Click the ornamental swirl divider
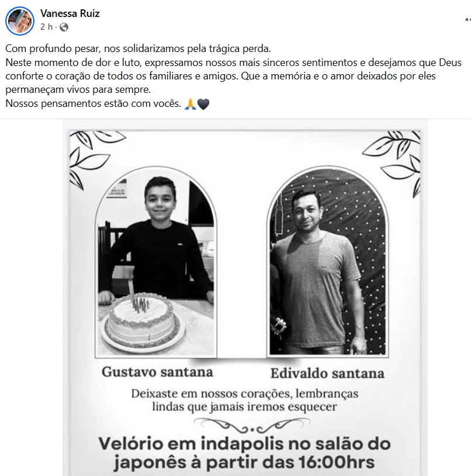This screenshot has height=476, width=471. 252,425
